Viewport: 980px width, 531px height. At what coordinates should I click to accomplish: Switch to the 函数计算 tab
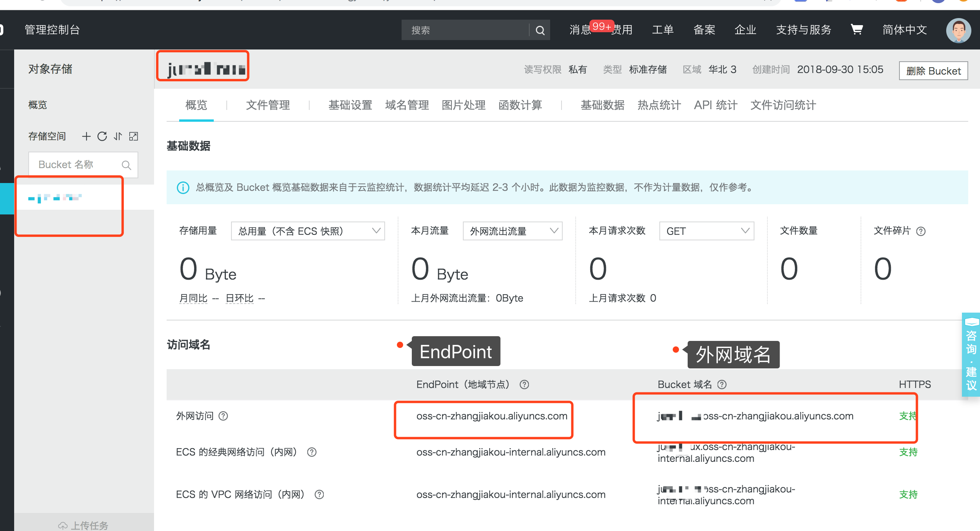520,105
